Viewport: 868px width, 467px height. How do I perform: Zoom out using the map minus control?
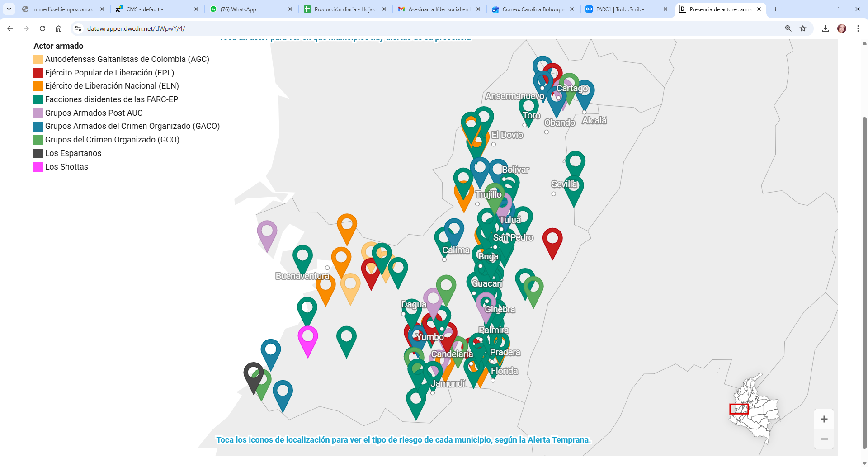pos(824,439)
